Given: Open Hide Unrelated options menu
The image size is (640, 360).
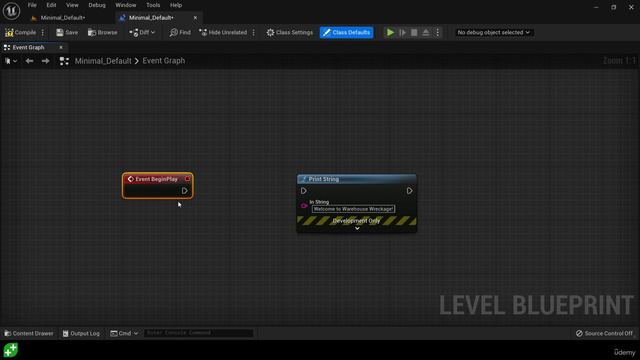Looking at the screenshot, I should [254, 32].
